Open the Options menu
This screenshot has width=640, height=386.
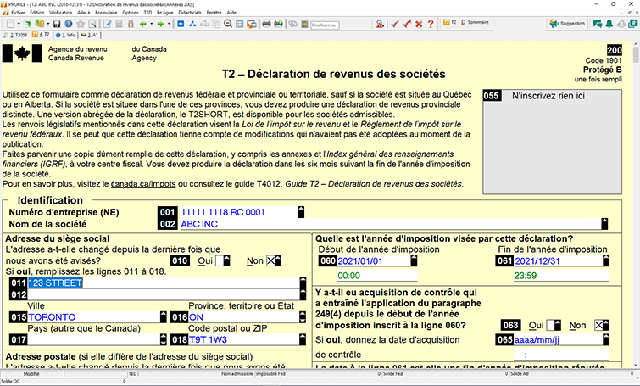pyautogui.click(x=130, y=13)
